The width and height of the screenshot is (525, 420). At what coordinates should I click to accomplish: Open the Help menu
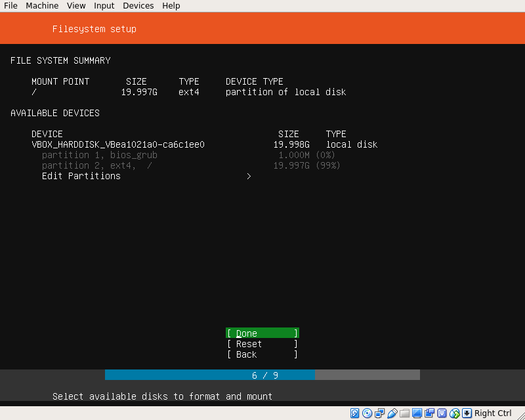[171, 6]
